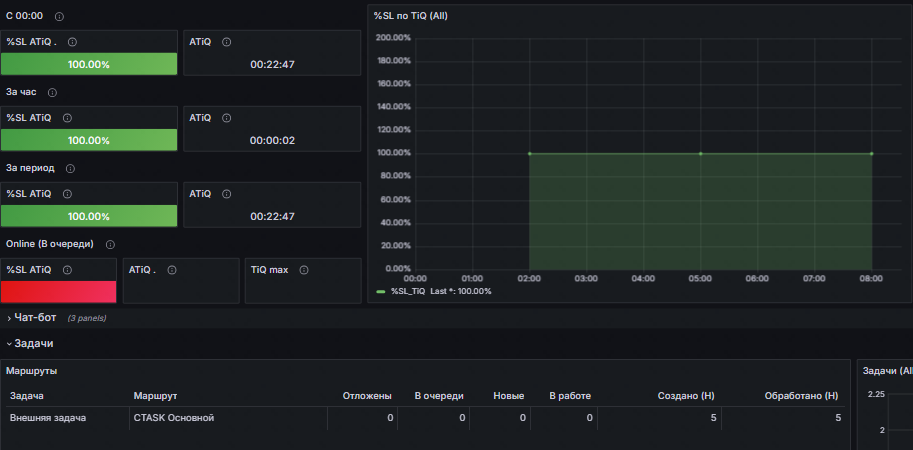Sort table by Задача column
Screen dimensions: 913x450
coord(27,396)
